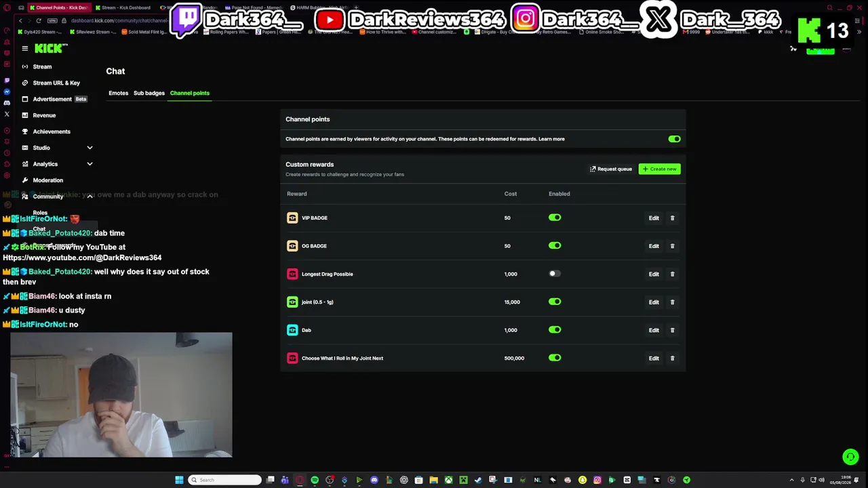
Task: Click trash icon for joint (0.5 - 1g)
Action: [672, 302]
